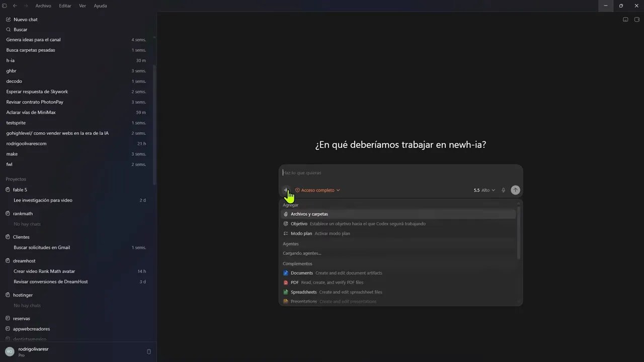Screen dimensions: 644x362
Task: Click the fable 5 project folder icon
Action: [8, 190]
